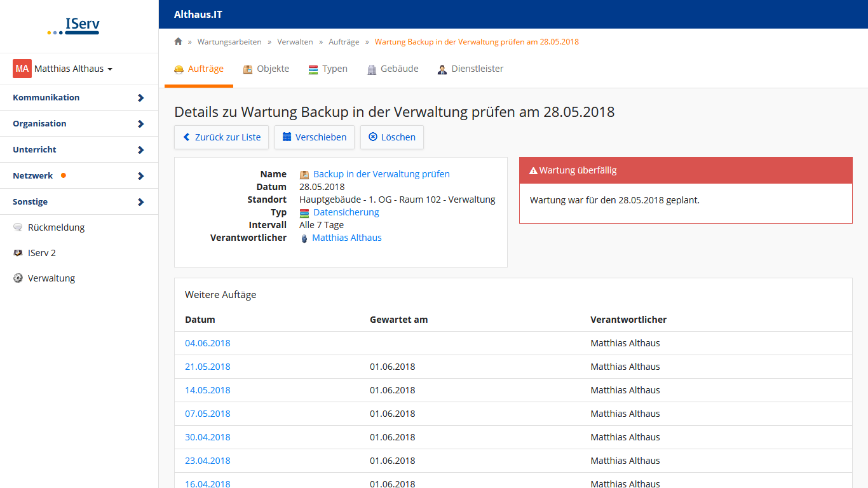Open Verwaltung in the sidebar
Image resolution: width=868 pixels, height=488 pixels.
click(51, 278)
